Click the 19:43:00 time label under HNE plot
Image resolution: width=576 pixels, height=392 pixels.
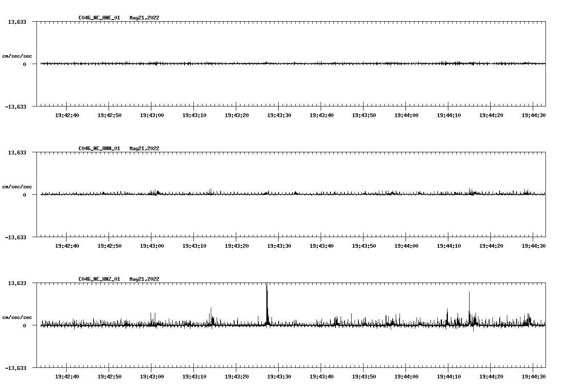pos(152,115)
